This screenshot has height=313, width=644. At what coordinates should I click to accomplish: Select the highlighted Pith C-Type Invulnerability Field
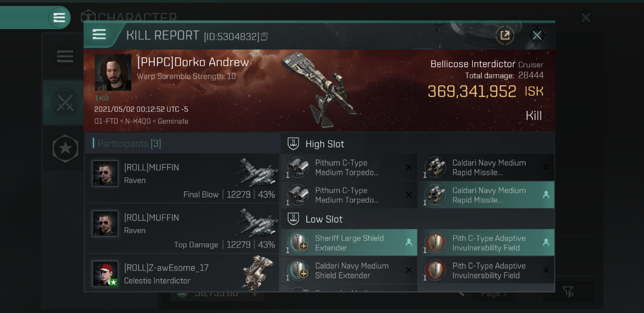pyautogui.click(x=486, y=243)
